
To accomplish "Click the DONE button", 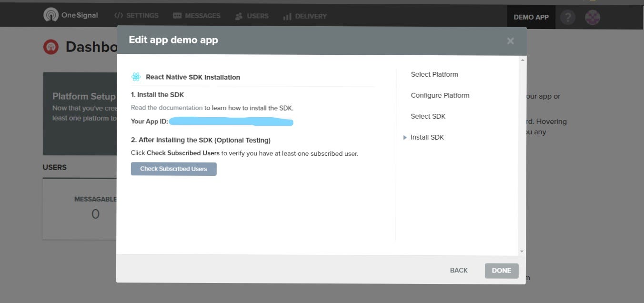I will coord(502,271).
